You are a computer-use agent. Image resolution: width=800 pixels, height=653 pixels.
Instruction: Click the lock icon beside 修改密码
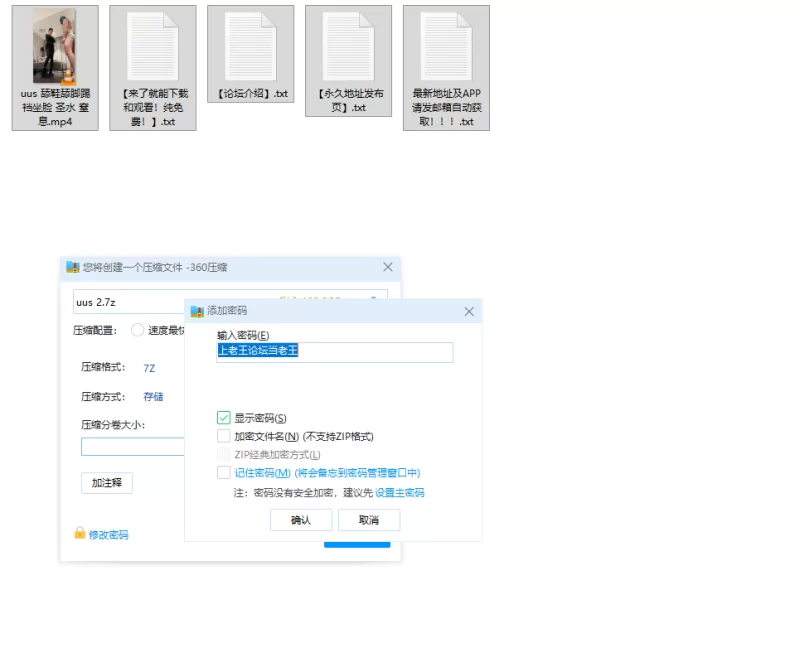coord(80,533)
